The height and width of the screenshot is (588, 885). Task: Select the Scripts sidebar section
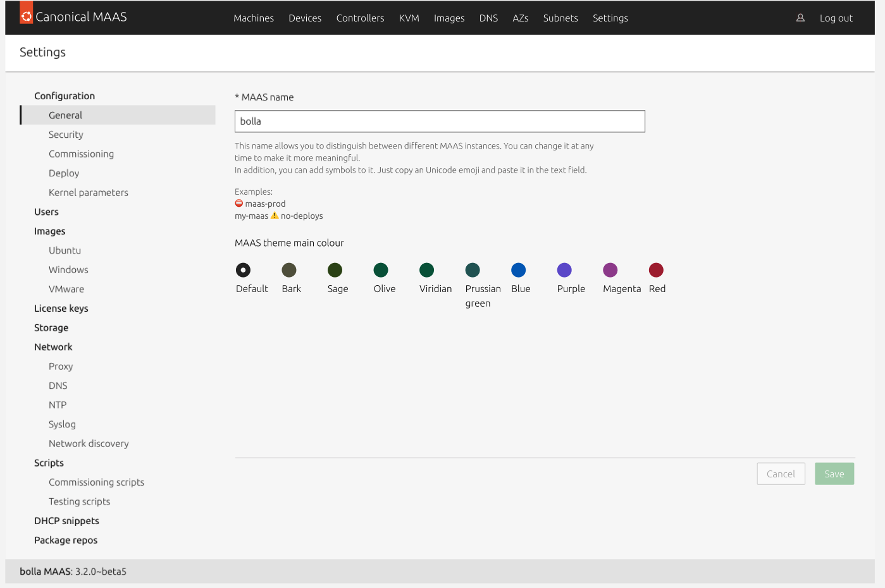[49, 463]
